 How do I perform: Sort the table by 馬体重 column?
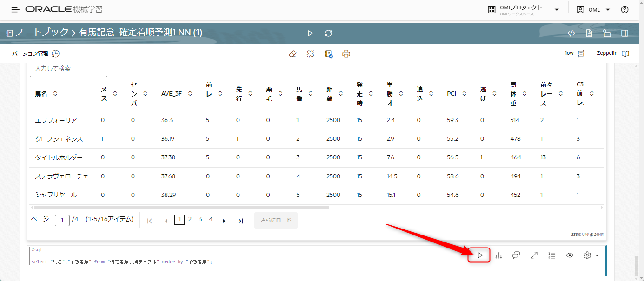pyautogui.click(x=524, y=94)
